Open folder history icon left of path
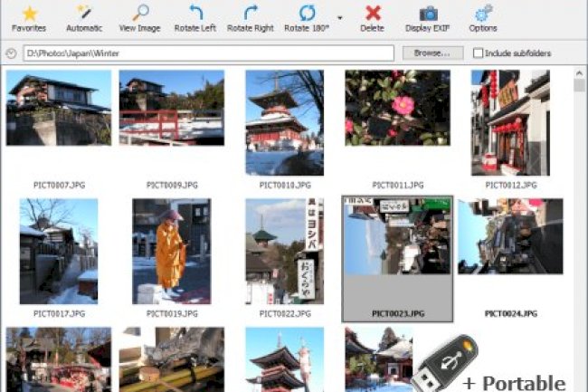Image resolution: width=588 pixels, height=392 pixels. 10,53
